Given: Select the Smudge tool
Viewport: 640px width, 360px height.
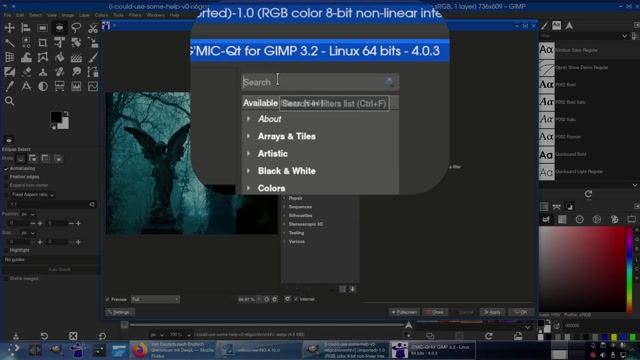Looking at the screenshot, I should [76, 72].
